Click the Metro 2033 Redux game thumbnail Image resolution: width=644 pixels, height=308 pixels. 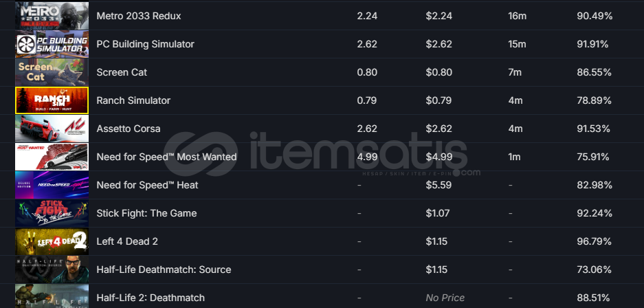(x=52, y=16)
